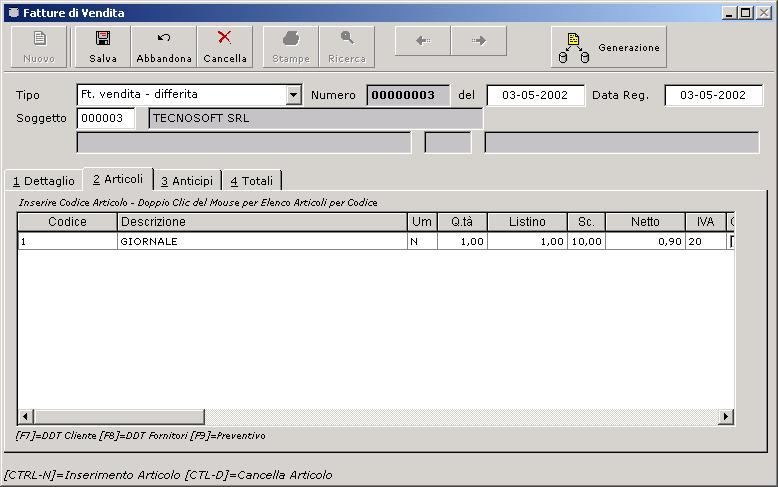Click the IVA cell value 20
The width and height of the screenshot is (778, 487).
click(706, 242)
